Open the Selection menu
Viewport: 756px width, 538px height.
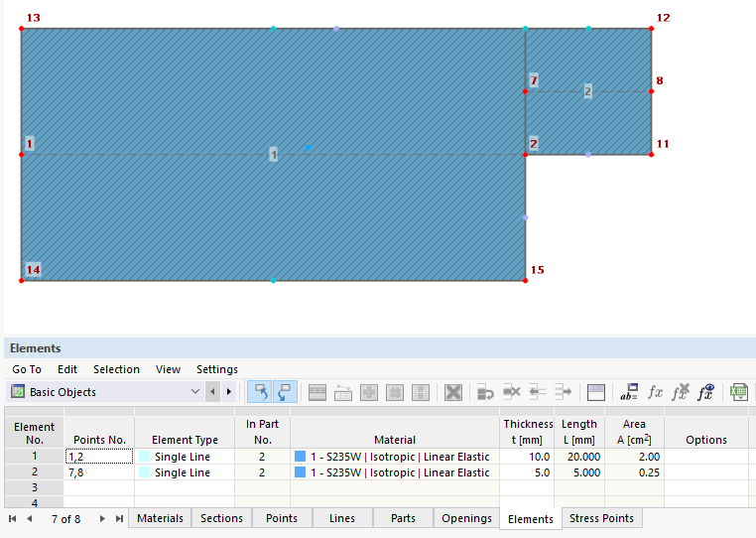click(116, 369)
